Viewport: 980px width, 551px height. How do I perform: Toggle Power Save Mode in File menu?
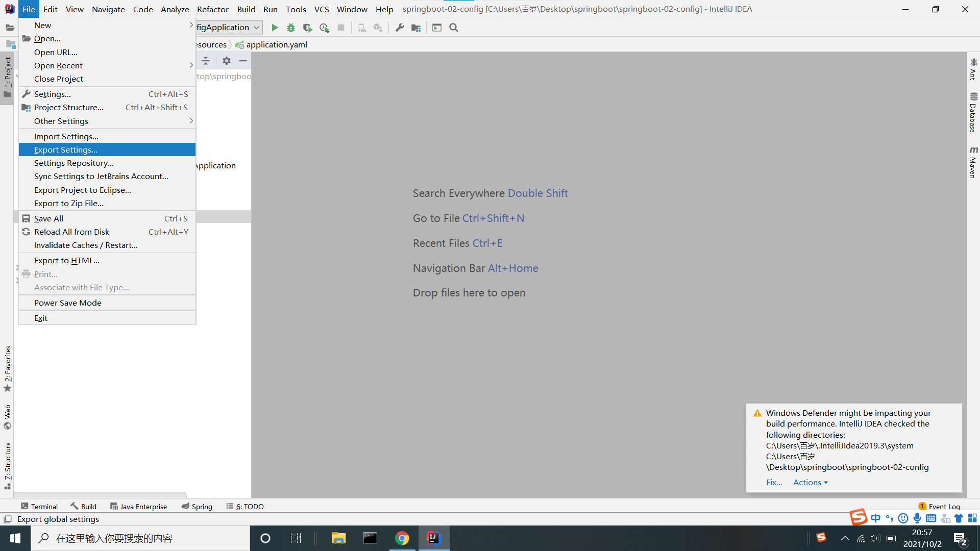pos(107,303)
